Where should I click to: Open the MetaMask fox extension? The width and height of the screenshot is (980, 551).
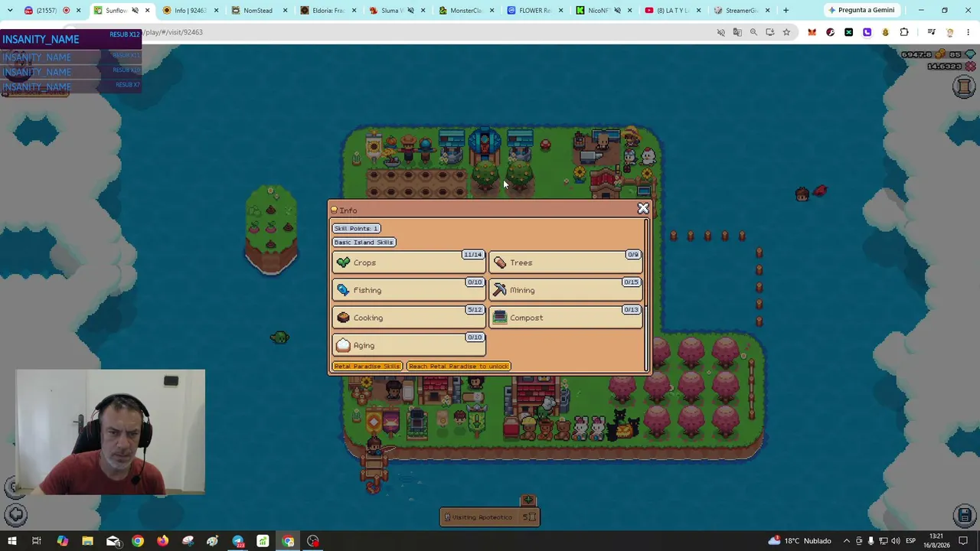[812, 32]
